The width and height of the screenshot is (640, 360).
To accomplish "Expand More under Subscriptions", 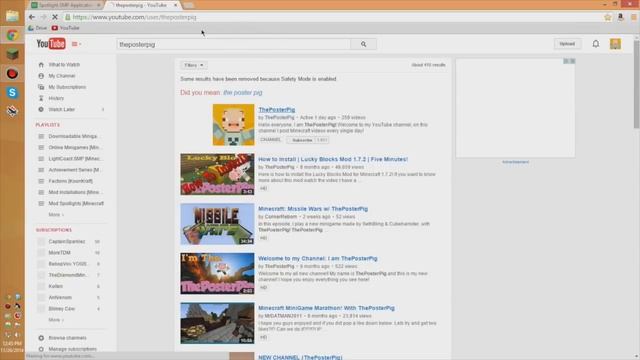I will [x=56, y=320].
